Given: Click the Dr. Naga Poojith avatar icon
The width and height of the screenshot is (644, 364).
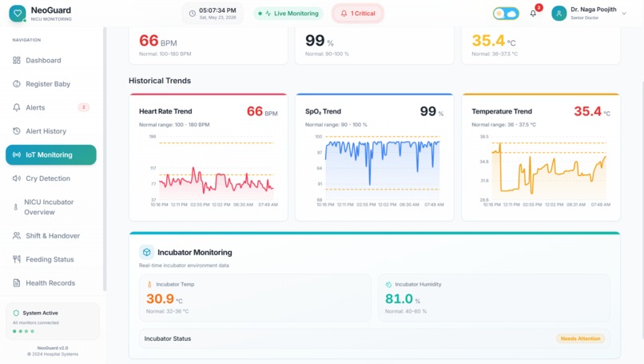Looking at the screenshot, I should [559, 14].
